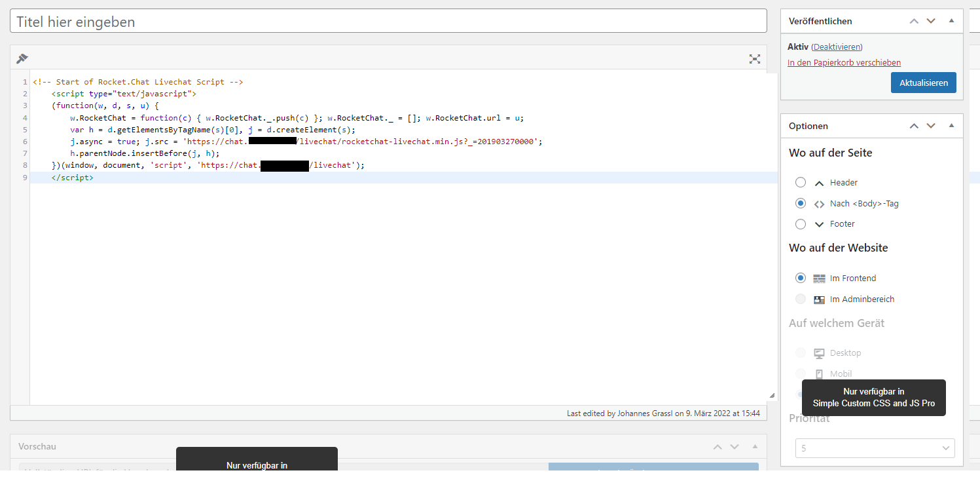Viewport: 980px width, 479px height.
Task: Toggle fullscreen editor mode icon
Action: (755, 59)
